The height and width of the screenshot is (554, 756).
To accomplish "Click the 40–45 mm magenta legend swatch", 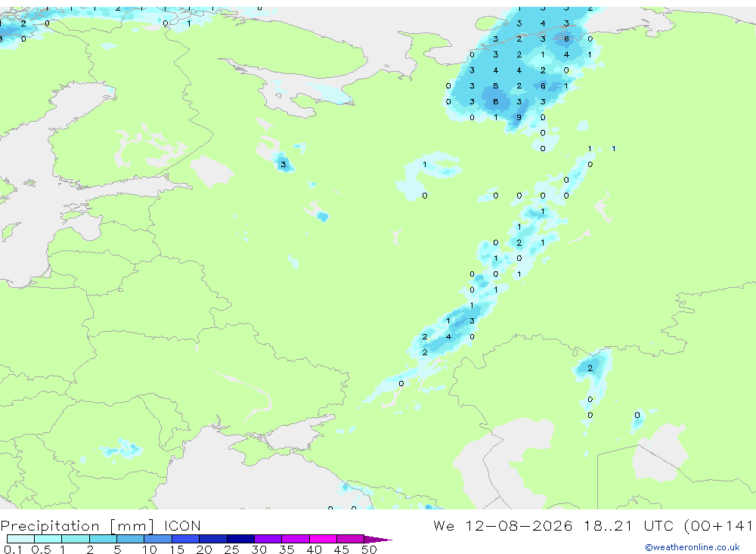I will (x=323, y=539).
